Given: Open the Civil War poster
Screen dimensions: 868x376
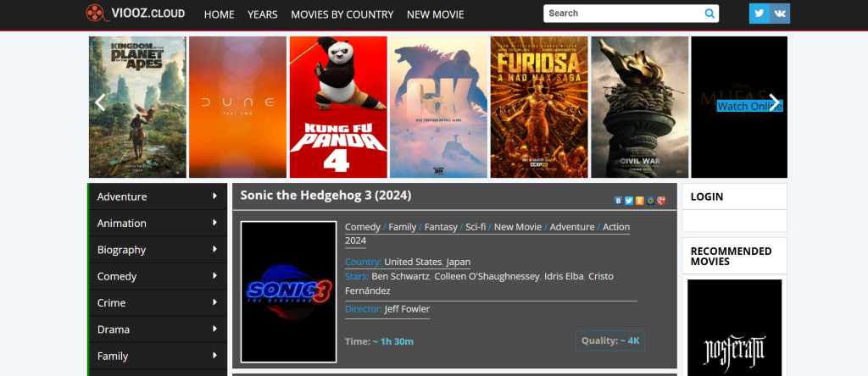Looking at the screenshot, I should [640, 107].
